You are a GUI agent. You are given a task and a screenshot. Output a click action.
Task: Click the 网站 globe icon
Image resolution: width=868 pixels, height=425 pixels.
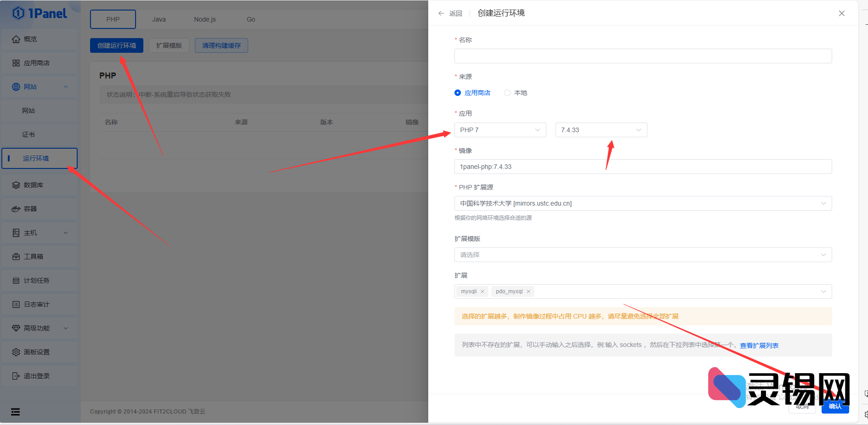[16, 87]
